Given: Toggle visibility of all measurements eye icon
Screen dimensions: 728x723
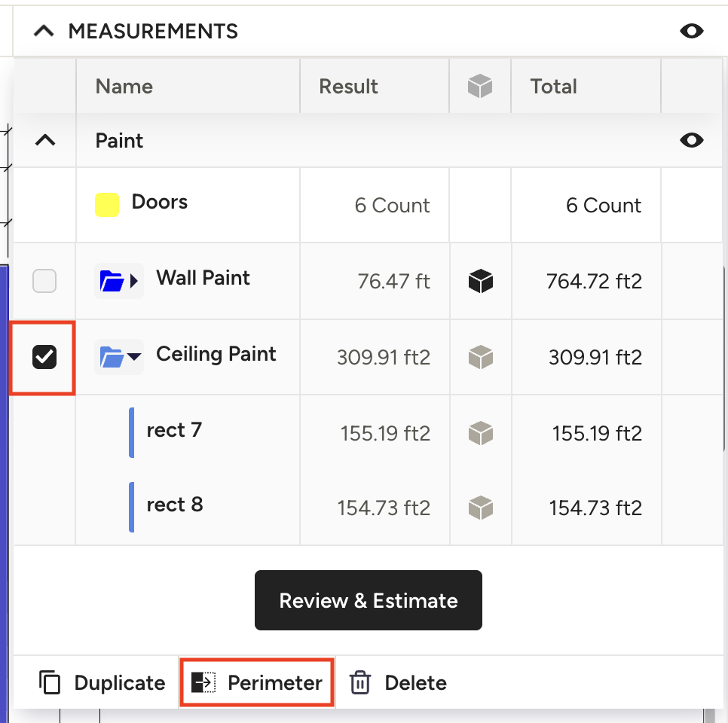Looking at the screenshot, I should click(691, 31).
